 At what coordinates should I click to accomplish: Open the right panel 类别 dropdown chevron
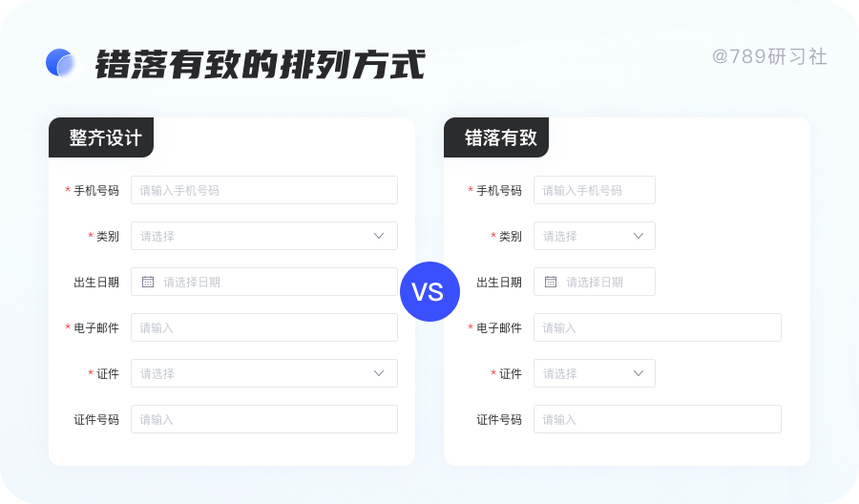click(x=639, y=236)
